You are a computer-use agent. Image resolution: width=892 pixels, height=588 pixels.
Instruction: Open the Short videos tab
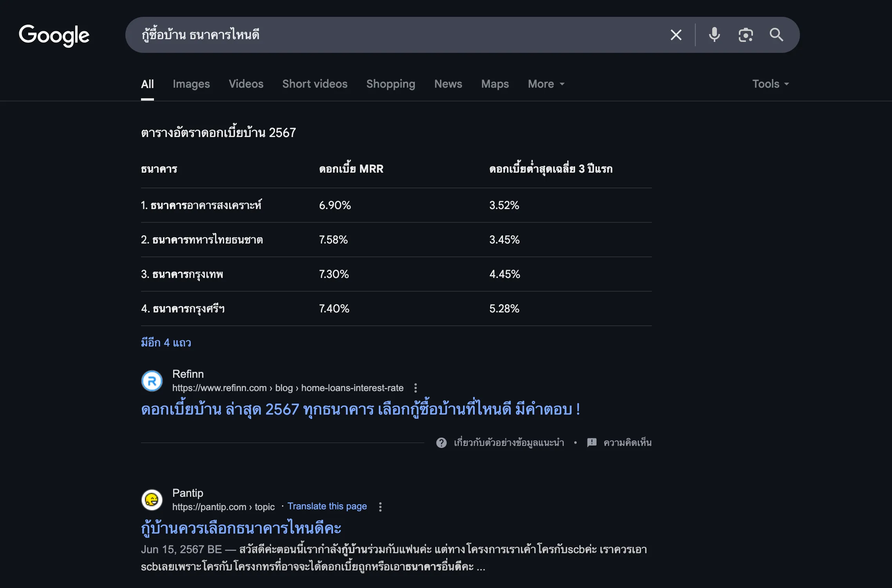(x=315, y=84)
